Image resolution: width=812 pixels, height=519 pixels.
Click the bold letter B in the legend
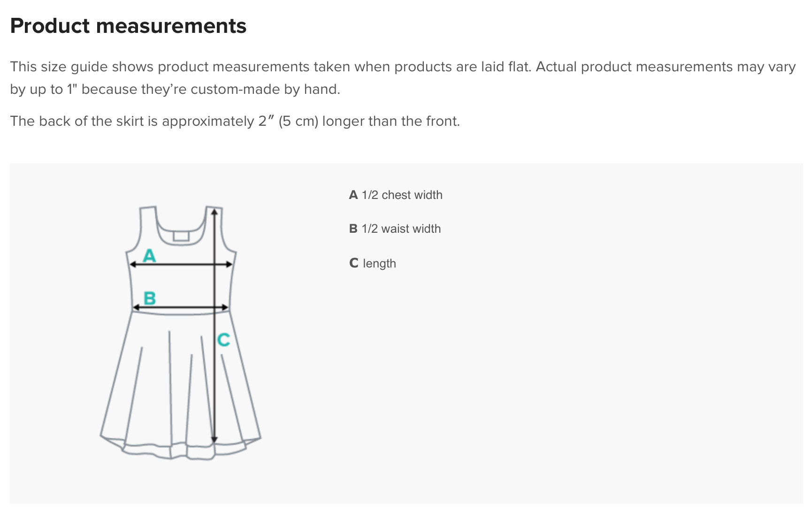pos(353,229)
